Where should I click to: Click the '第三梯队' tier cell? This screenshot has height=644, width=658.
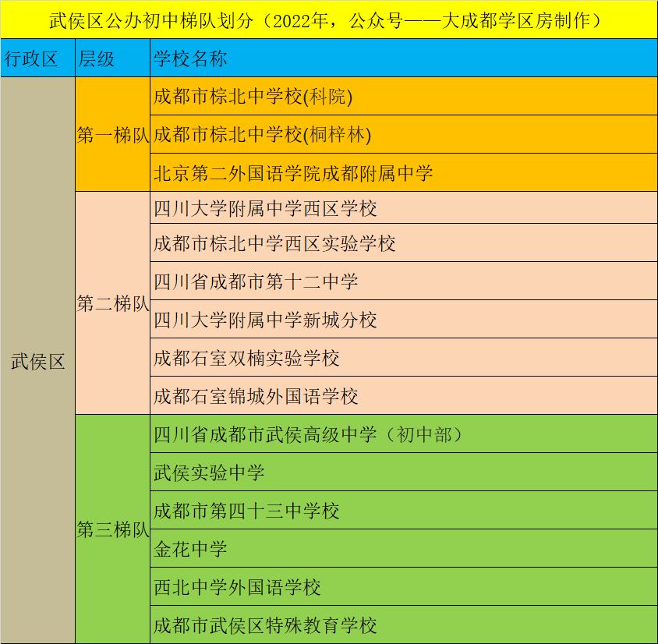[x=112, y=529]
